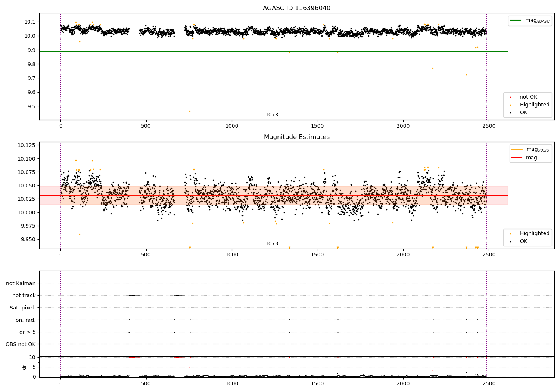Click the 'Magnitude Estimates' plot title
The width and height of the screenshot is (560, 392).
(x=296, y=137)
